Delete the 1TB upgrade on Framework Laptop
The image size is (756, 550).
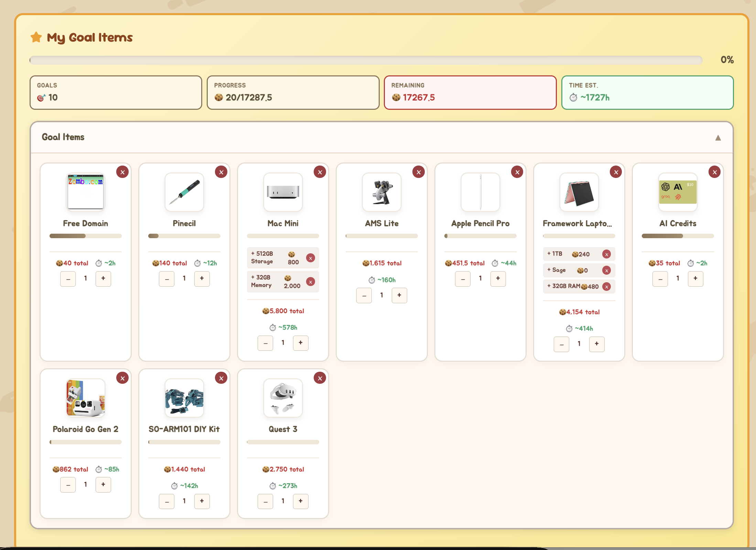607,254
